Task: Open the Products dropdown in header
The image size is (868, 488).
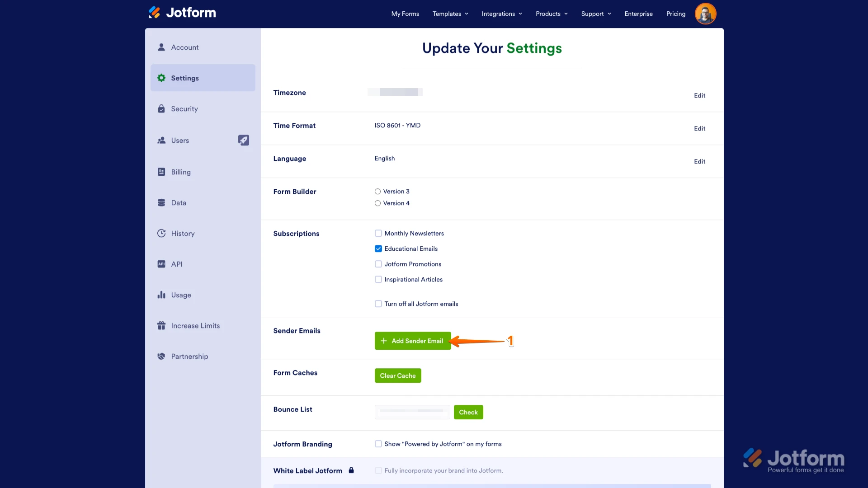Action: pyautogui.click(x=552, y=14)
